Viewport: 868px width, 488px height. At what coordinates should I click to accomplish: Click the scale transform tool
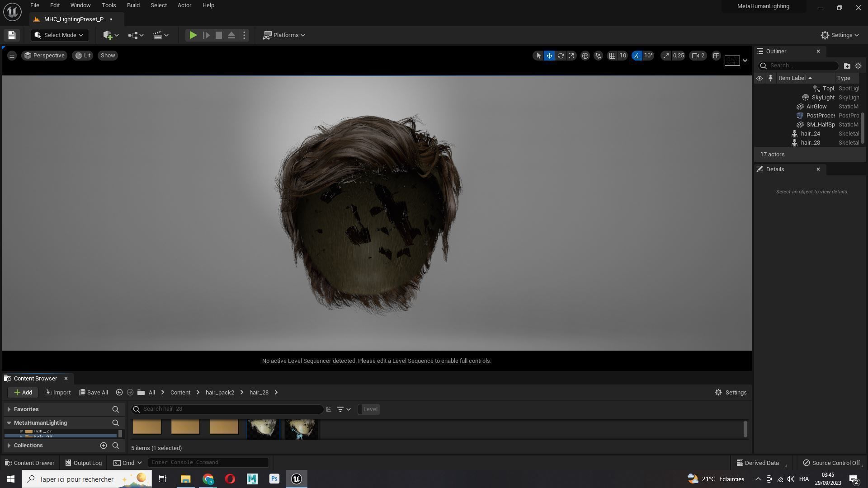point(571,56)
